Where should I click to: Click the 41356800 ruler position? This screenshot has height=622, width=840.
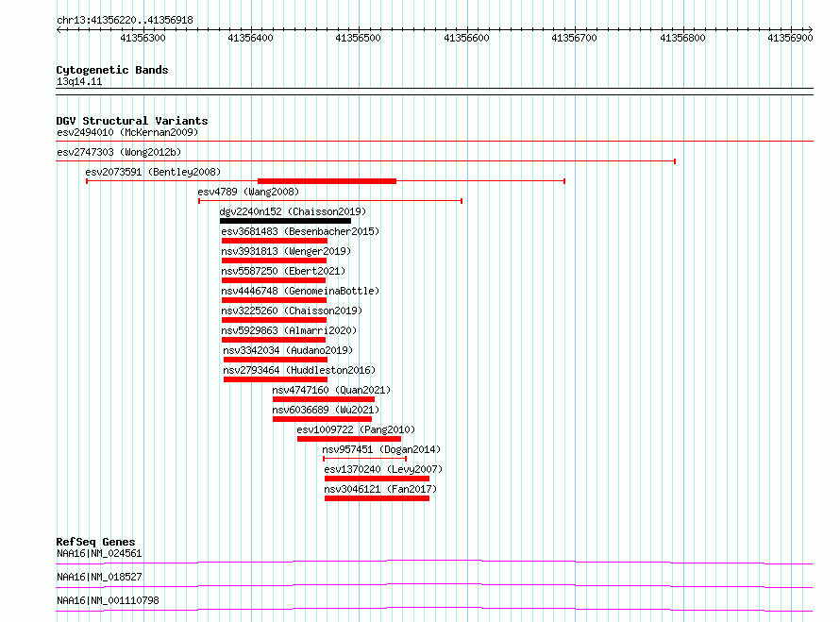tap(682, 38)
